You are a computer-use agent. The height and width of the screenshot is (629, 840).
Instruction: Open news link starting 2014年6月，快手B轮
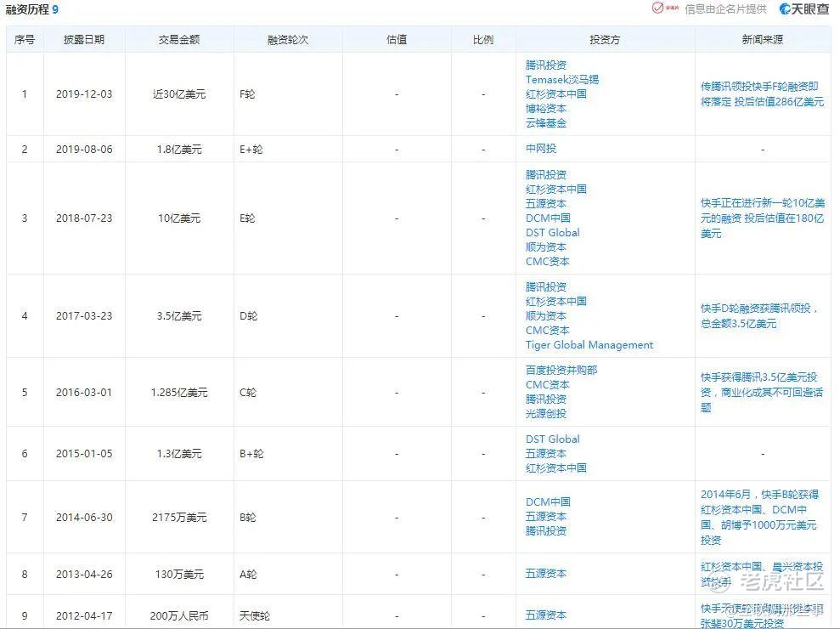[x=759, y=517]
